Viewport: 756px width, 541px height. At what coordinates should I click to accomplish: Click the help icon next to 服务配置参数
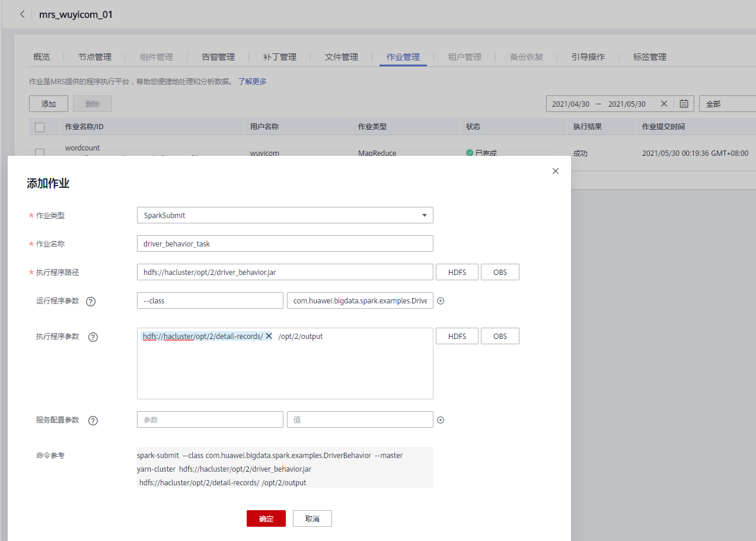93,420
